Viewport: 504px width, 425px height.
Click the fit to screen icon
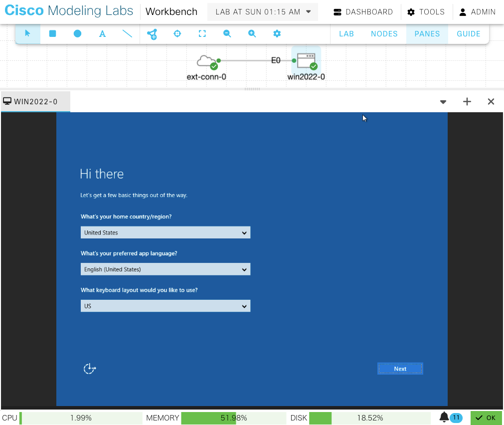point(202,33)
